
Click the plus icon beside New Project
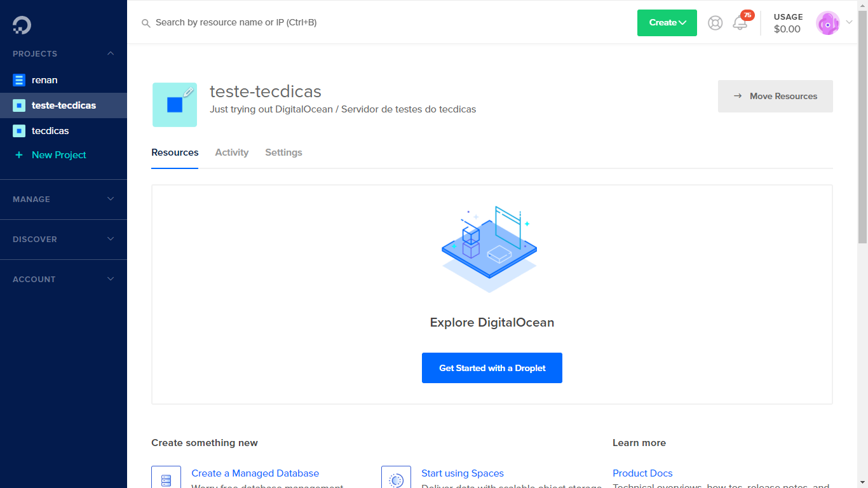pos(19,155)
